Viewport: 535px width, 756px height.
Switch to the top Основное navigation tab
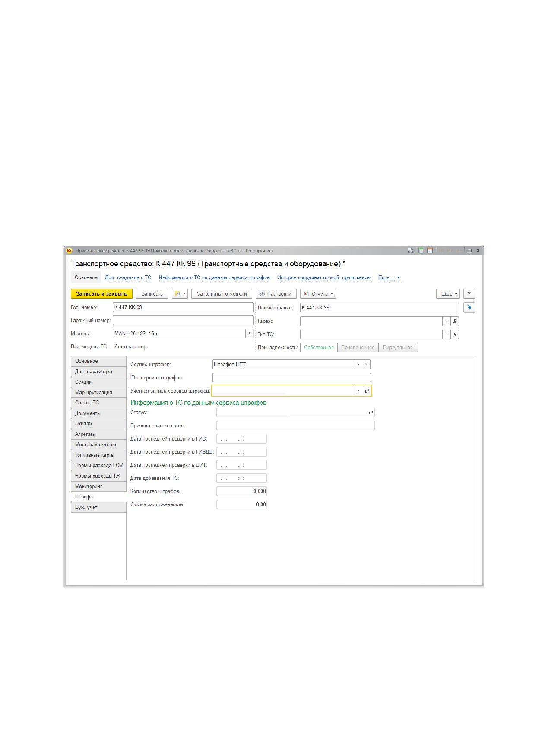coord(86,277)
